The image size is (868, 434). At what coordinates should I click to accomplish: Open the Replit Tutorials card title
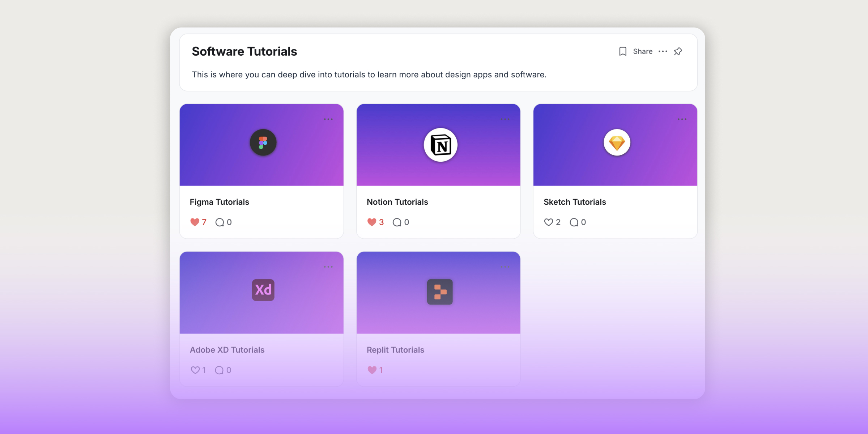395,350
